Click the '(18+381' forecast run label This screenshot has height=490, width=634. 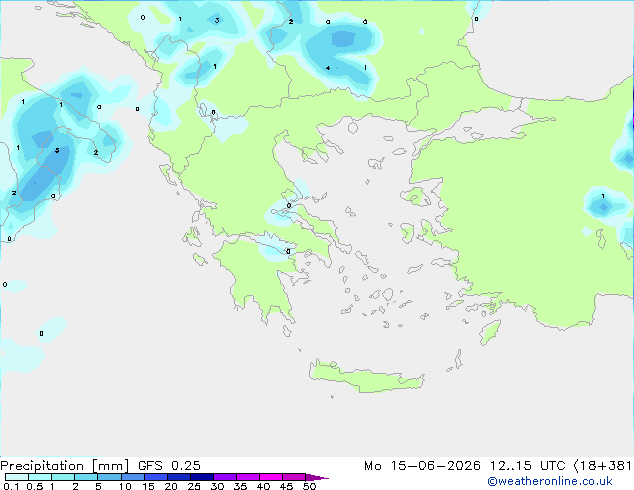click(602, 466)
